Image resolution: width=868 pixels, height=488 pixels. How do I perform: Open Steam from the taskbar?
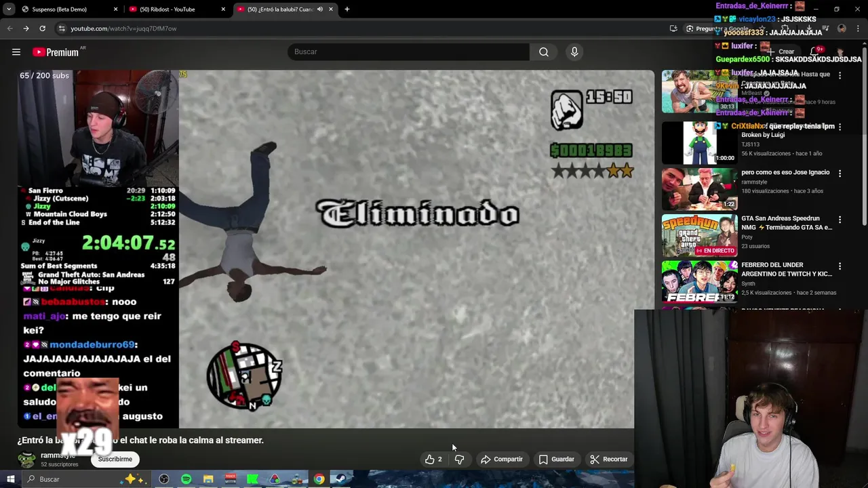341,479
